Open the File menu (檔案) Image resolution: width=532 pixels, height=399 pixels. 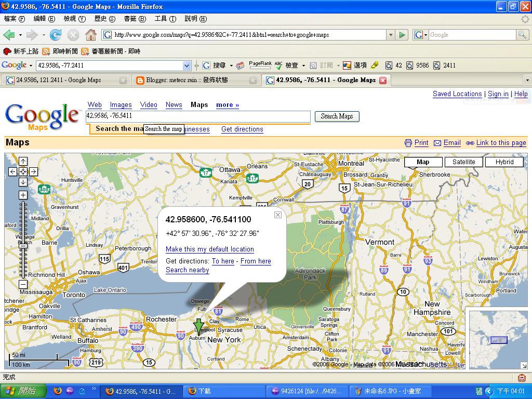point(14,19)
